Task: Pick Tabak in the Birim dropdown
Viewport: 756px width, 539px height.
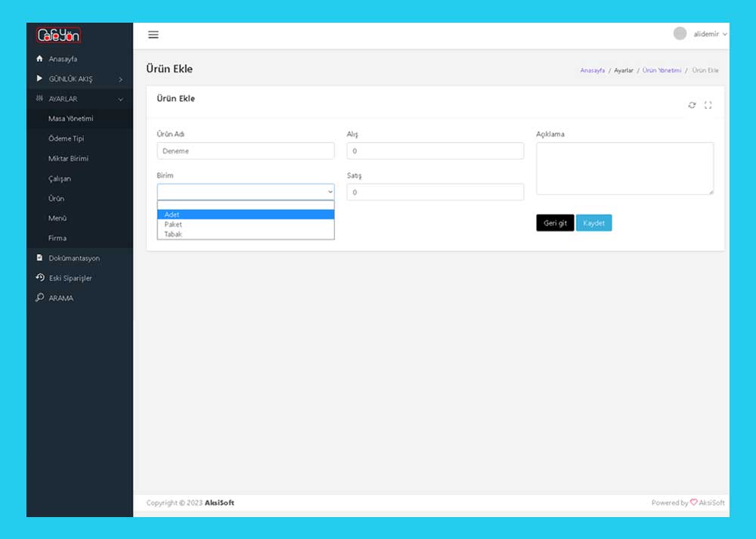Action: coord(246,234)
